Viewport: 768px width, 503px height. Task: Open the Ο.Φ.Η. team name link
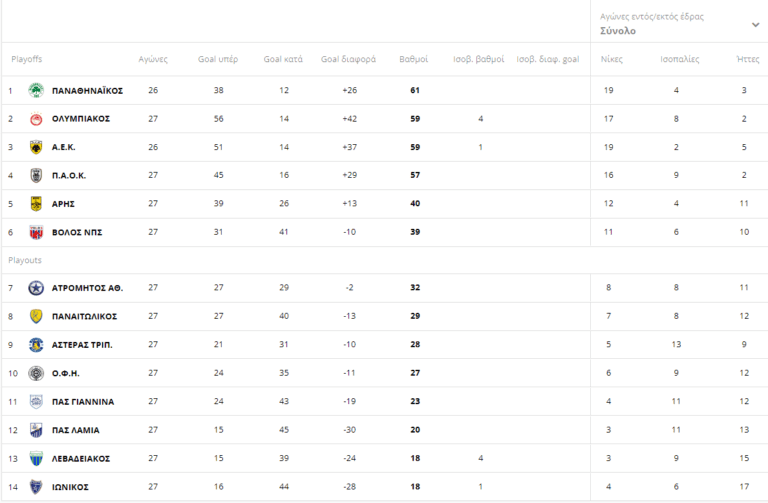65,373
